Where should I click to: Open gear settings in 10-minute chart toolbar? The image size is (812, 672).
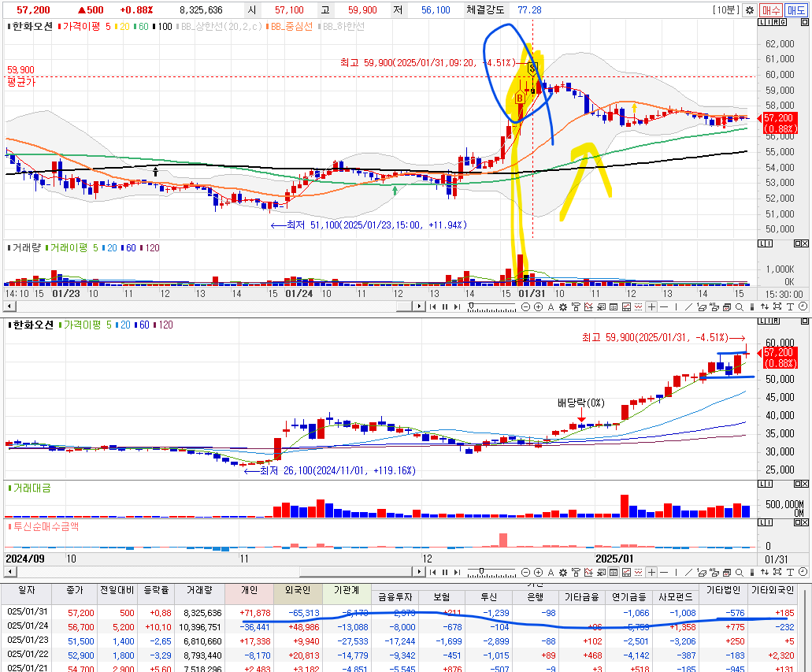pos(563,306)
